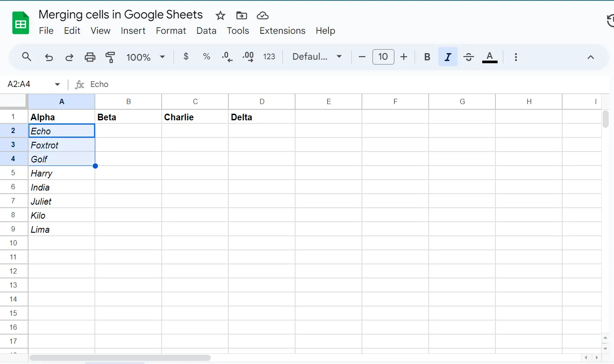Check the cloud document status icon
Viewport: 614px width, 364px height.
point(263,16)
